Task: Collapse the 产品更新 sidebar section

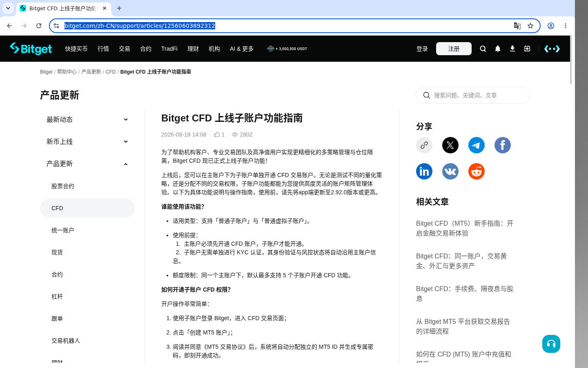Action: tap(87, 164)
